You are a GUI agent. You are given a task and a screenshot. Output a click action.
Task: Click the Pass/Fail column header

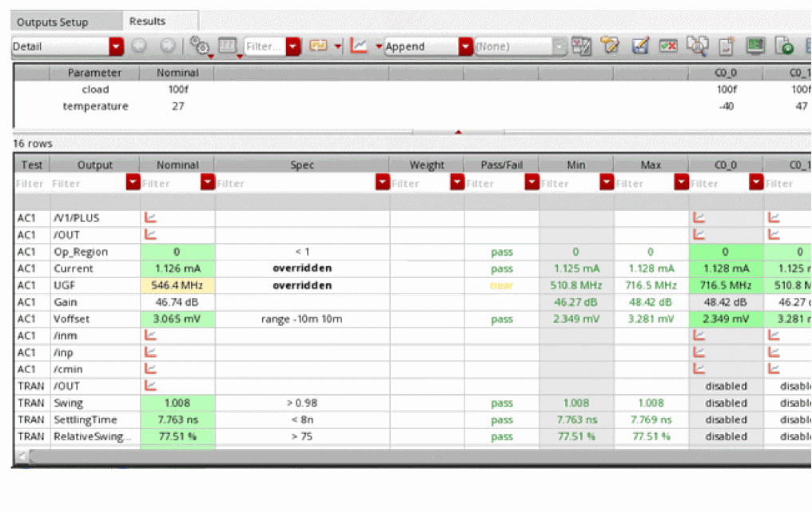[x=501, y=165]
